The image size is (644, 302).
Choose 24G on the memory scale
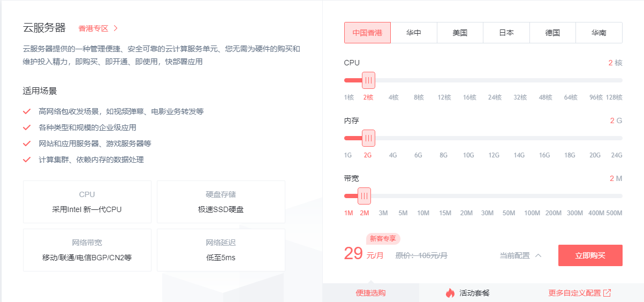pyautogui.click(x=617, y=155)
